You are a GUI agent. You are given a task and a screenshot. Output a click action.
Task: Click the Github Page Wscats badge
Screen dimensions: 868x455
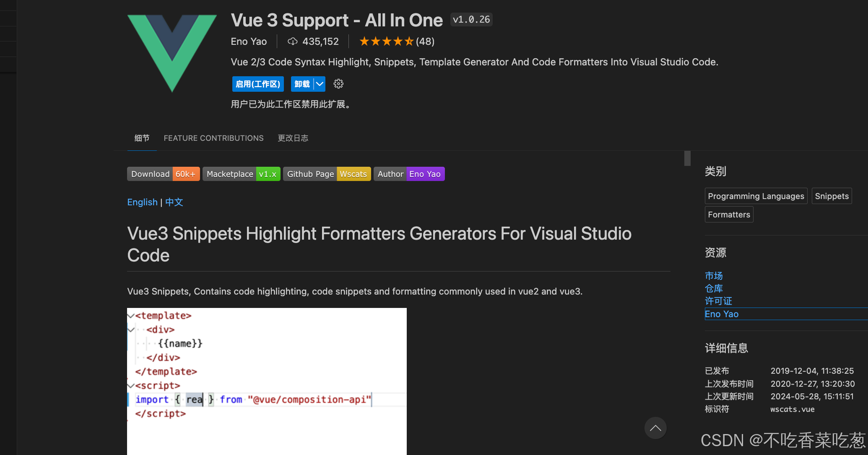coord(327,174)
